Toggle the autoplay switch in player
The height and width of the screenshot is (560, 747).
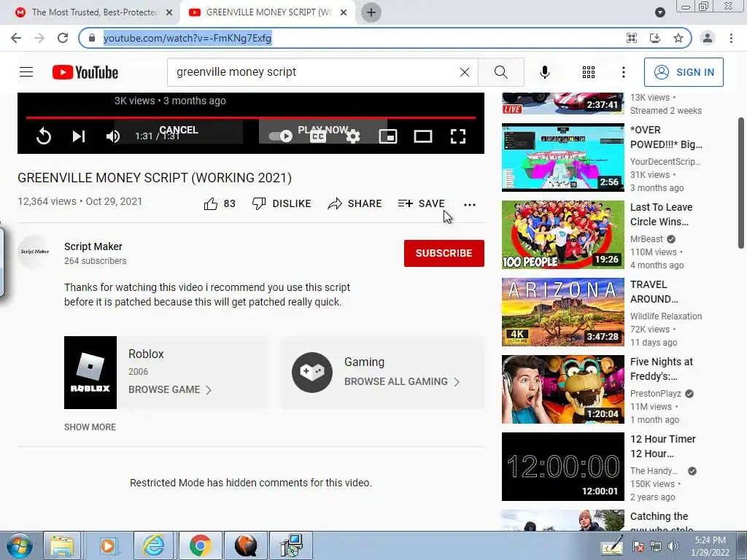coord(281,136)
